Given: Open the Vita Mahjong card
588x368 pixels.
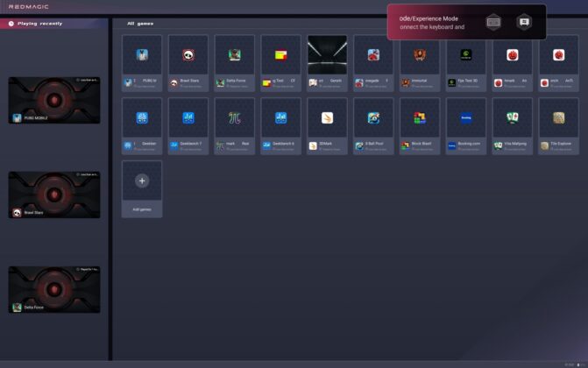Looking at the screenshot, I should point(513,126).
